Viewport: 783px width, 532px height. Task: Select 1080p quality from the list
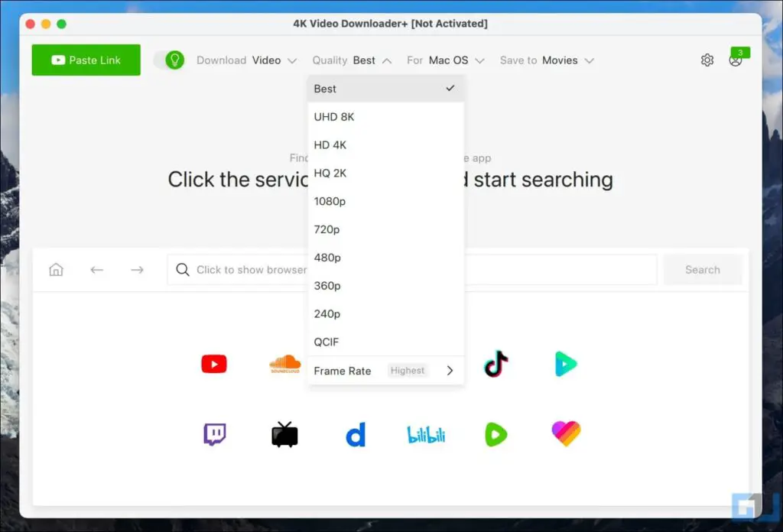(x=330, y=201)
